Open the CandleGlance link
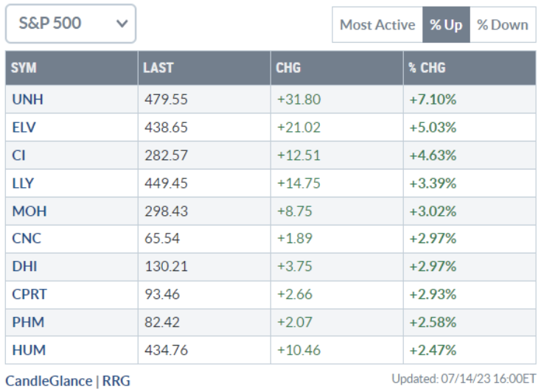Viewport: 544px width, 392px height. click(x=49, y=380)
